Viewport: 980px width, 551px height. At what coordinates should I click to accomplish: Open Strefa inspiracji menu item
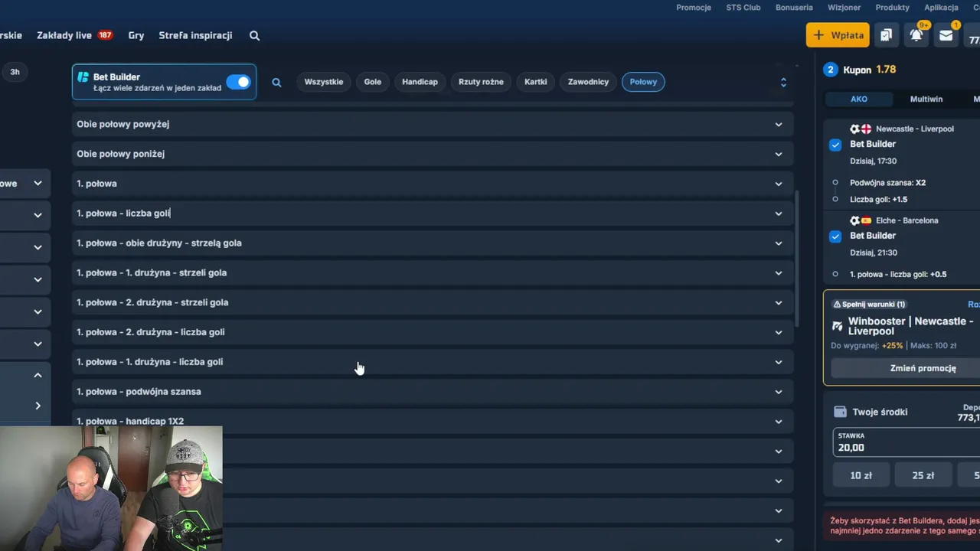pyautogui.click(x=195, y=35)
